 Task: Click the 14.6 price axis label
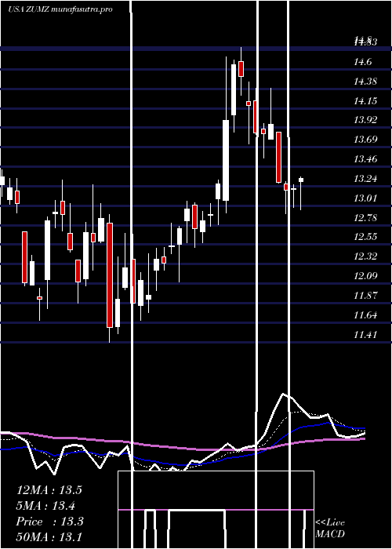pyautogui.click(x=362, y=62)
